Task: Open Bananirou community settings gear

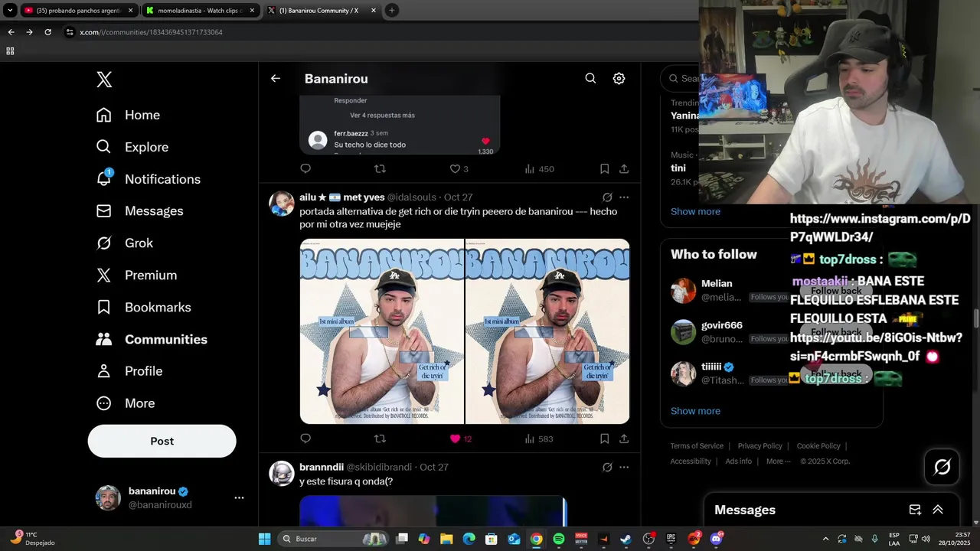Action: coord(619,78)
